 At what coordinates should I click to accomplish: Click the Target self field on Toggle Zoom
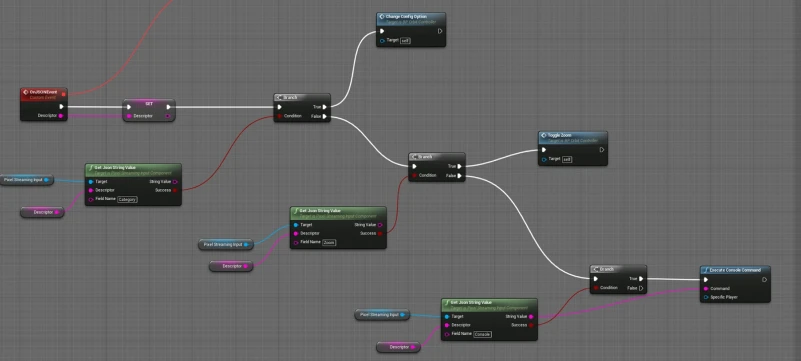click(x=567, y=159)
